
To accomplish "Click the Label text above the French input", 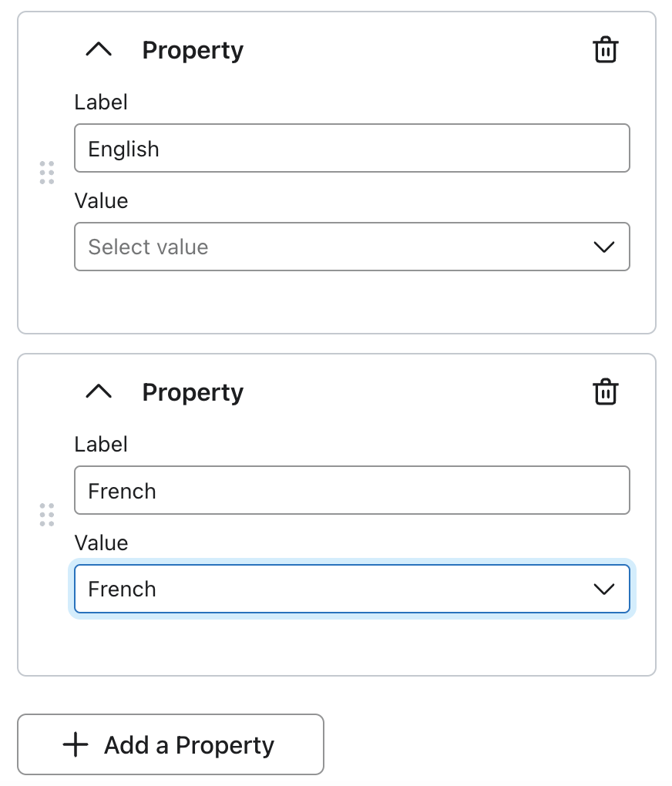I will 101,445.
